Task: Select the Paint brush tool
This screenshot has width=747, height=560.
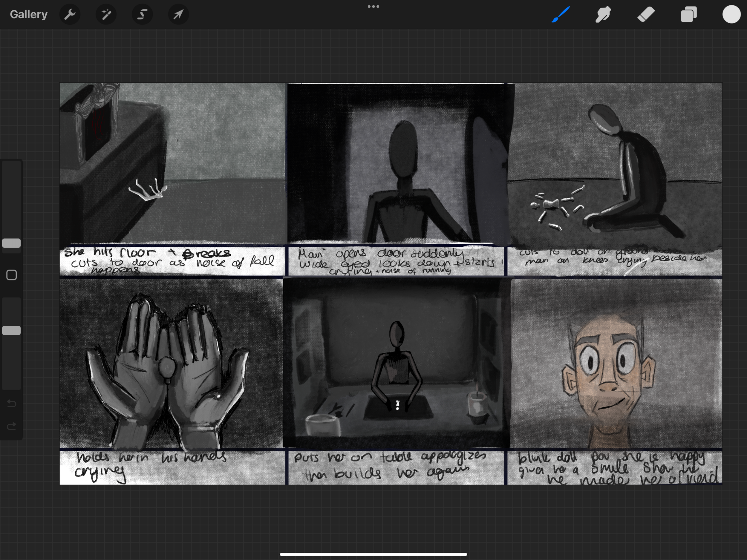Action: [x=561, y=15]
